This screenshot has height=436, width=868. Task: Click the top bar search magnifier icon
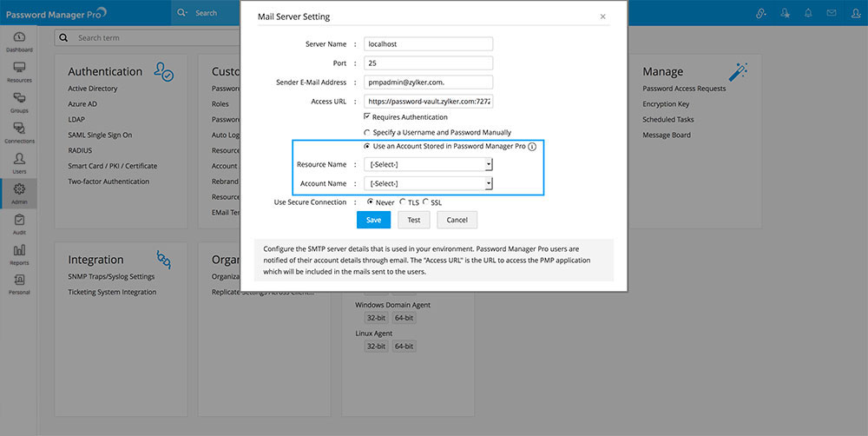[x=182, y=13]
